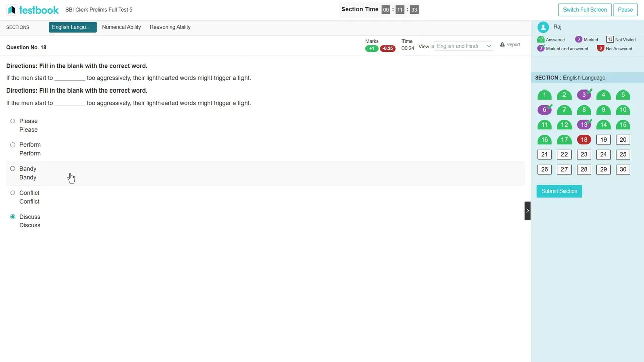The width and height of the screenshot is (644, 362).
Task: Go to question 9 in palette
Action: coord(603,110)
